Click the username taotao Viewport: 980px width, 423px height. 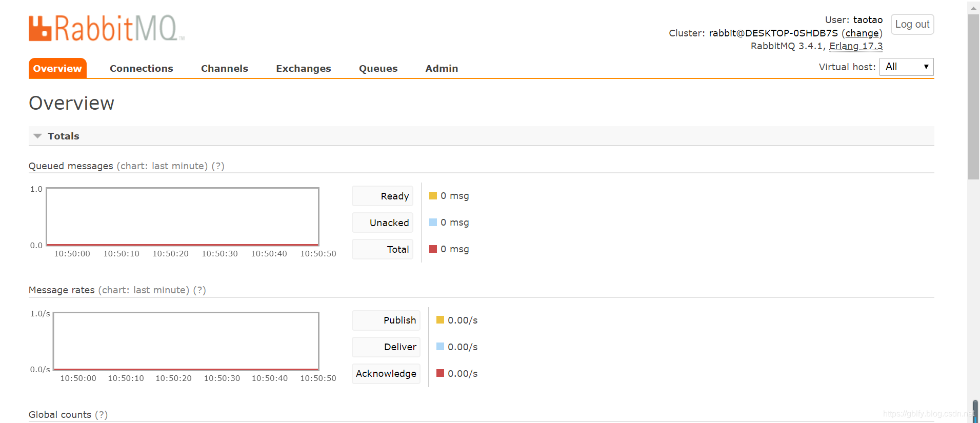pyautogui.click(x=868, y=20)
